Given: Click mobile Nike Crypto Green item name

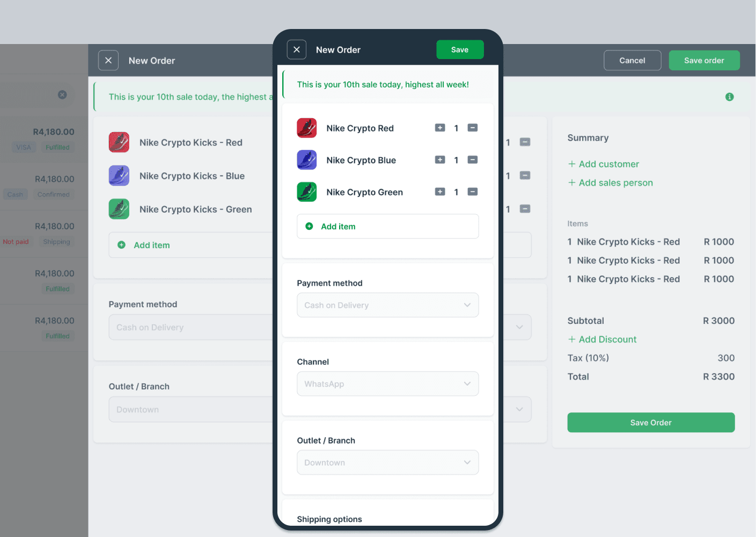Looking at the screenshot, I should coord(365,192).
